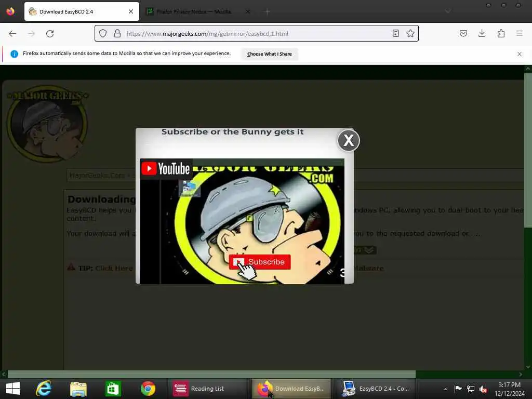Select the Download EasyB... Firefox taskbar button
The height and width of the screenshot is (399, 532).
pyautogui.click(x=291, y=389)
